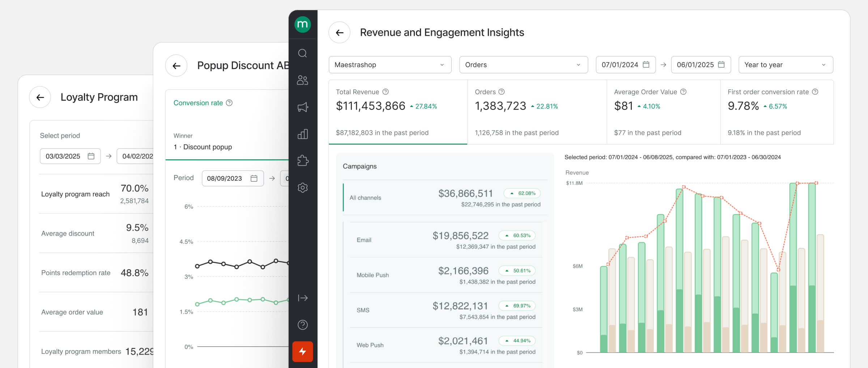Expand the Year to year comparison dropdown
This screenshot has height=368, width=868.
[x=785, y=65]
